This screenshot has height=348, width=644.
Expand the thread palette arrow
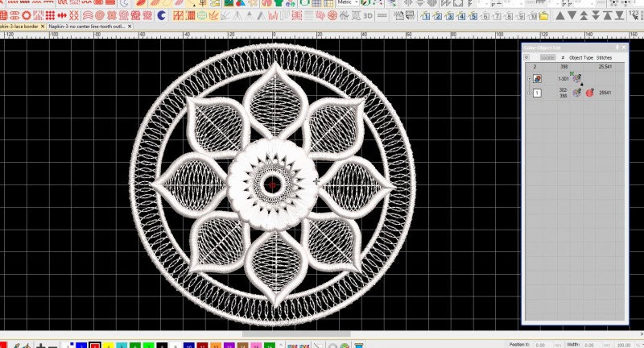(x=281, y=345)
